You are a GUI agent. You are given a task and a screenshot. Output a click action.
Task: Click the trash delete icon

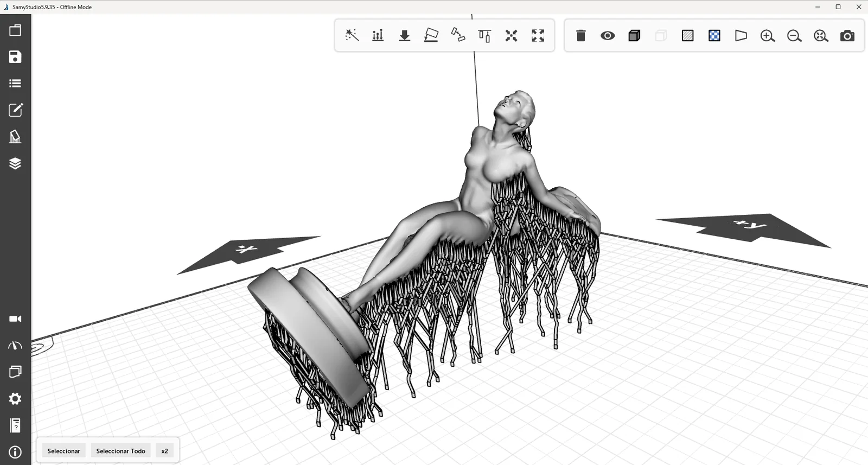click(580, 35)
